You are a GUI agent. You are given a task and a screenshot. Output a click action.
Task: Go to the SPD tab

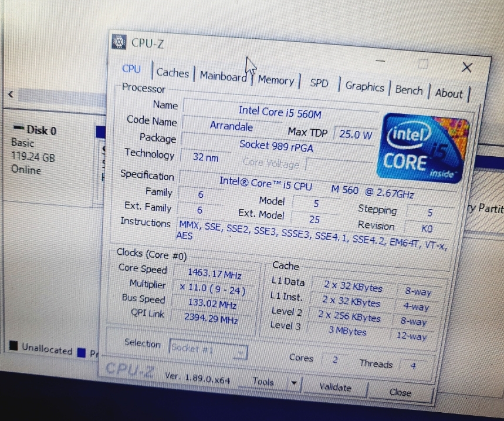[319, 83]
